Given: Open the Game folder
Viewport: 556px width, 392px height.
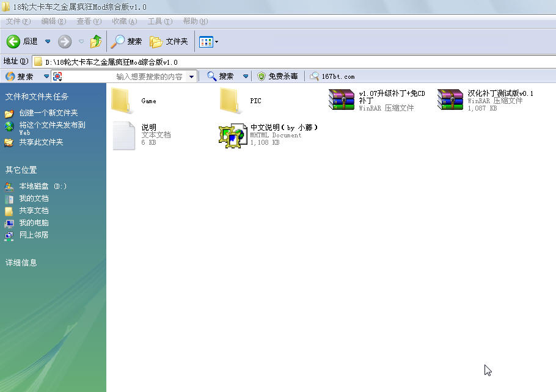Looking at the screenshot, I should [123, 100].
